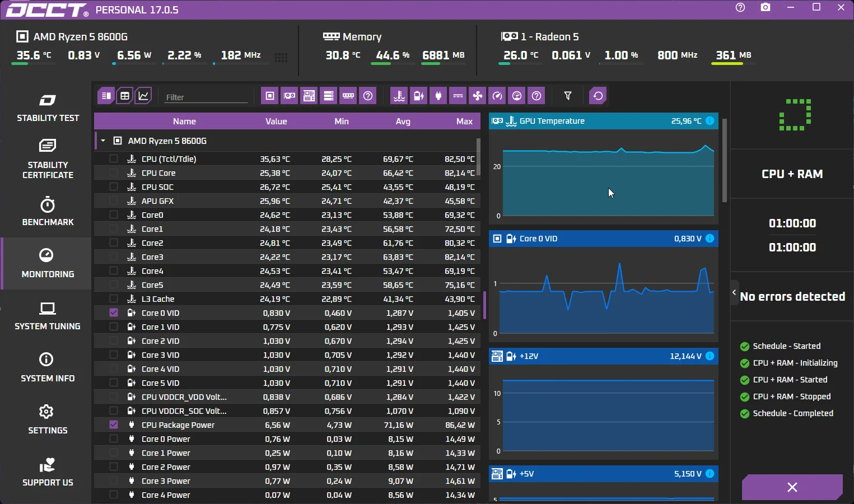This screenshot has width=854, height=504.
Task: Open System Tuning
Action: pos(48,316)
